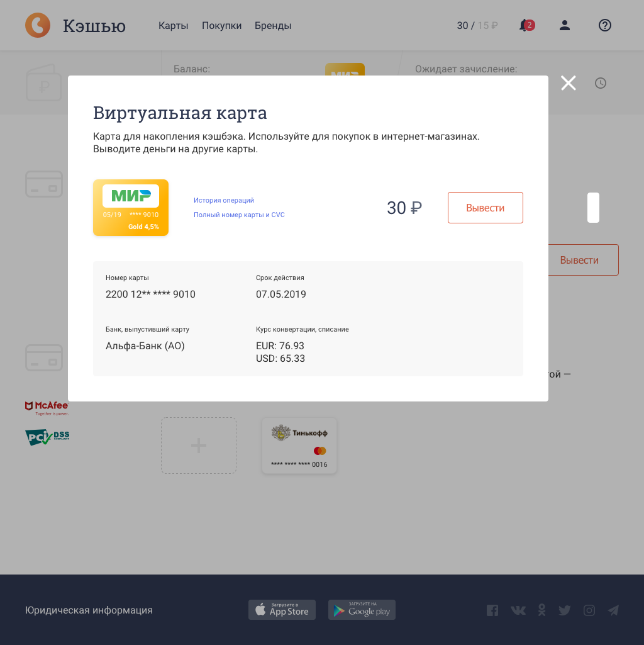
Task: Click the yellow MIR Gold card thumbnail
Action: 131,208
